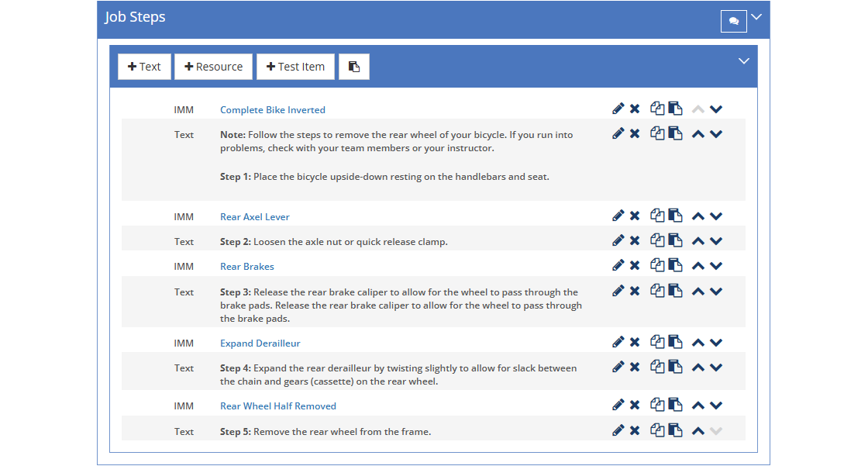Image resolution: width=868 pixels, height=466 pixels.
Task: Delete the Step 4 text row
Action: (635, 367)
